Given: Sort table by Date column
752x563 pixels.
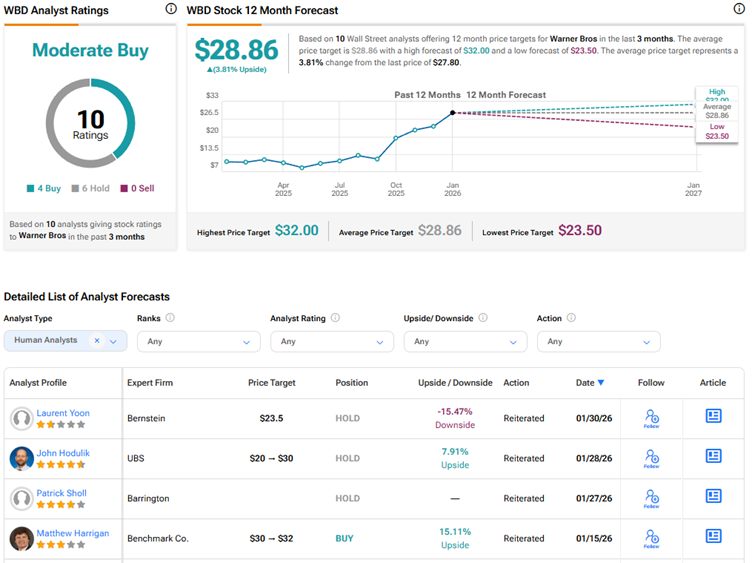Looking at the screenshot, I should click(x=589, y=382).
